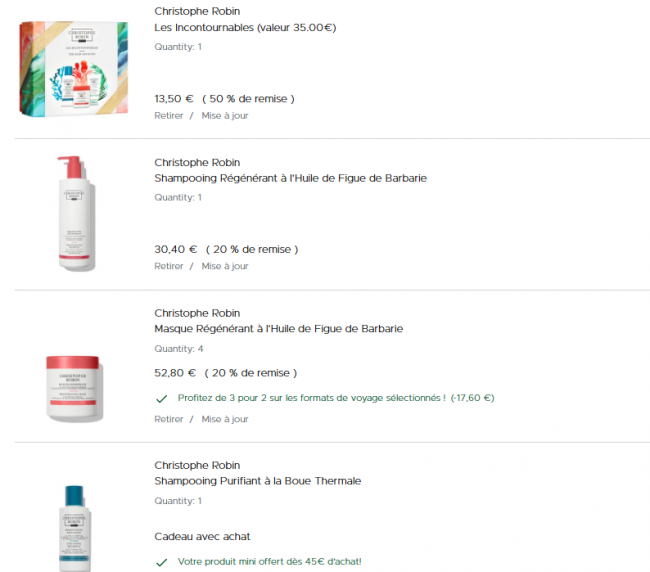The width and height of the screenshot is (650, 572).
Task: Click the Votre produit mini offert promo text
Action: (269, 562)
